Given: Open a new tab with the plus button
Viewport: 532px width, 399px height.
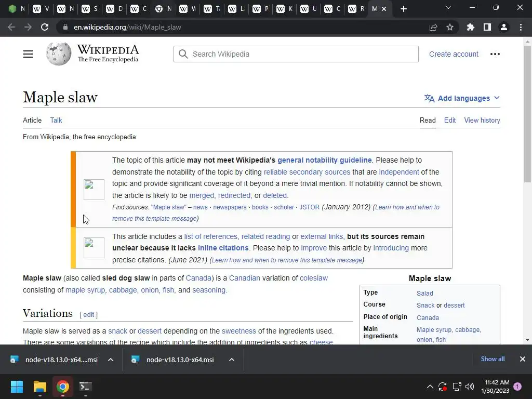Looking at the screenshot, I should pyautogui.click(x=403, y=9).
